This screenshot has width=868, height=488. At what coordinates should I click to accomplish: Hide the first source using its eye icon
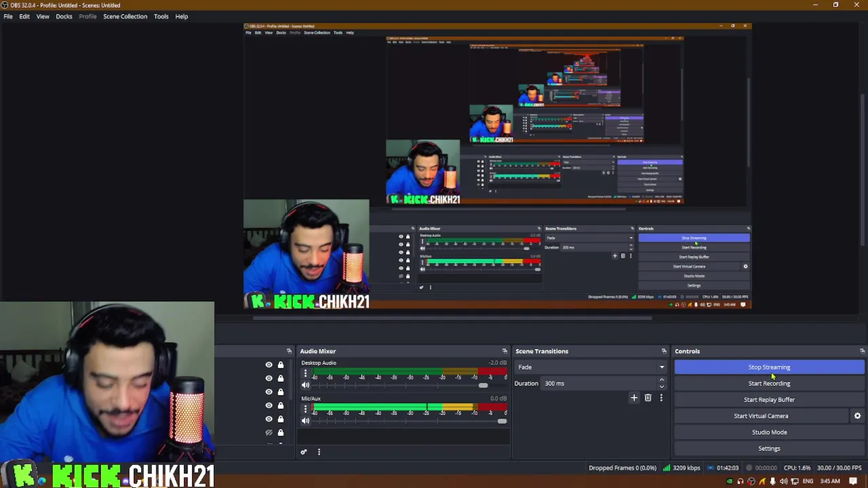coord(269,365)
